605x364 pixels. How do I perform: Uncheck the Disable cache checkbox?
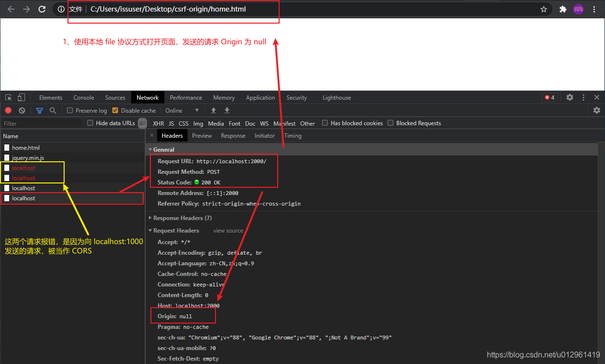[x=115, y=110]
